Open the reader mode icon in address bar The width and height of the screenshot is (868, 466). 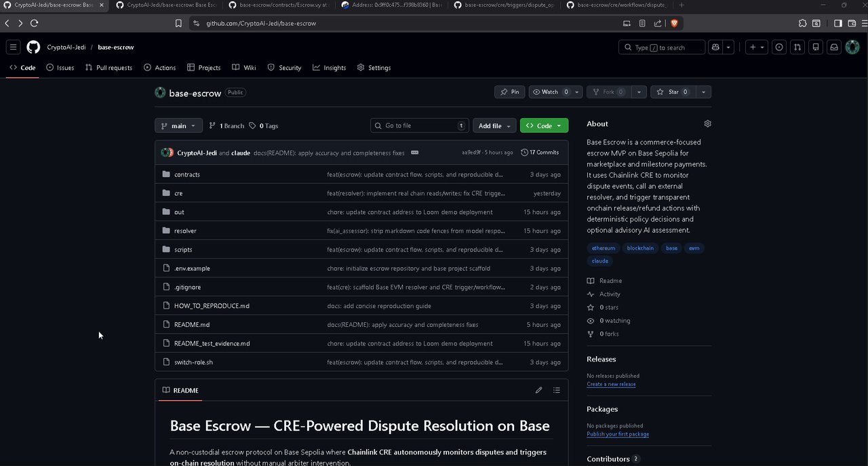(642, 23)
